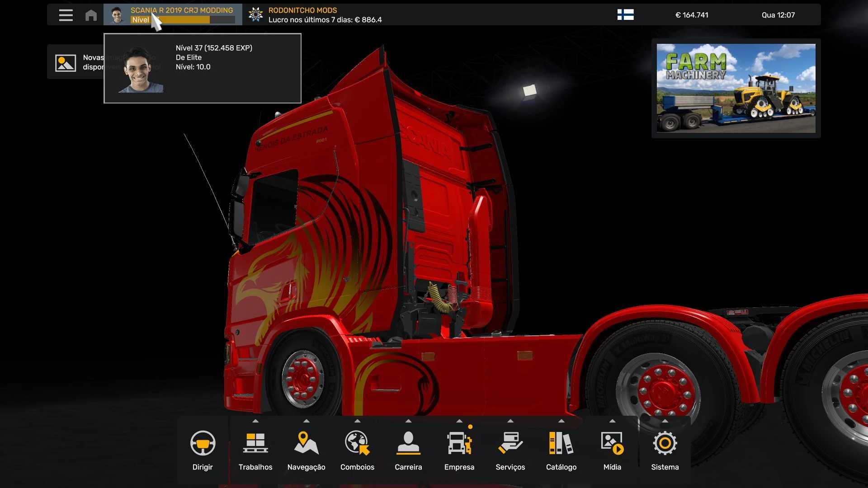Click the new images notification picture icon
This screenshot has height=488, width=868.
click(x=66, y=63)
